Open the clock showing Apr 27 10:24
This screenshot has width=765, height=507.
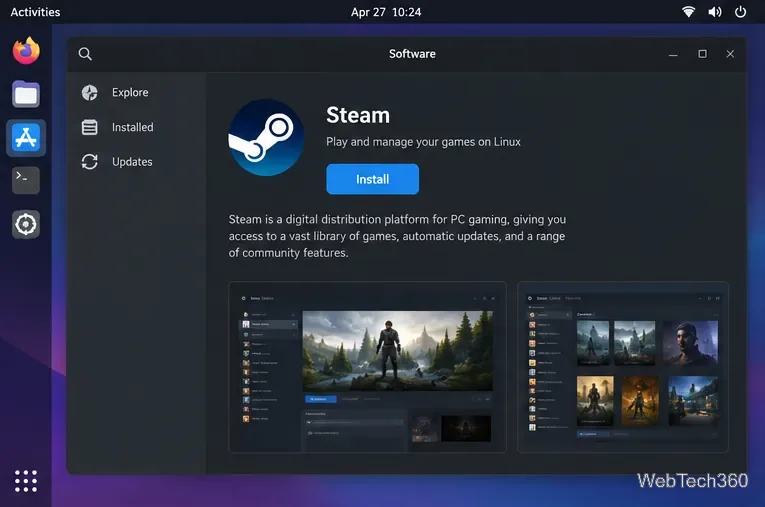tap(386, 12)
